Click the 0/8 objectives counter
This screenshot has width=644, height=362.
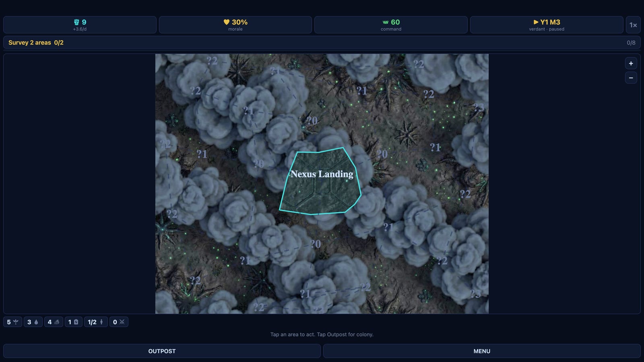click(x=631, y=43)
